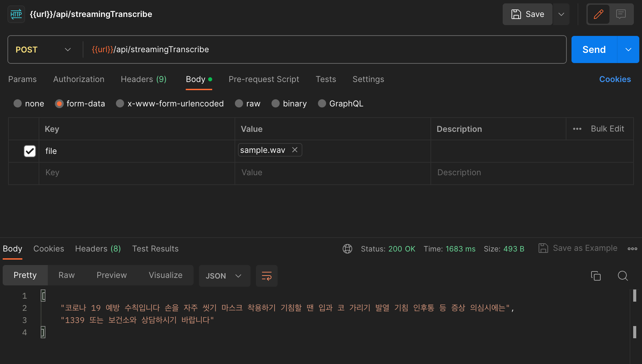Screen dimensions: 642x364
Task: Open the Tests tab
Action: (x=326, y=79)
